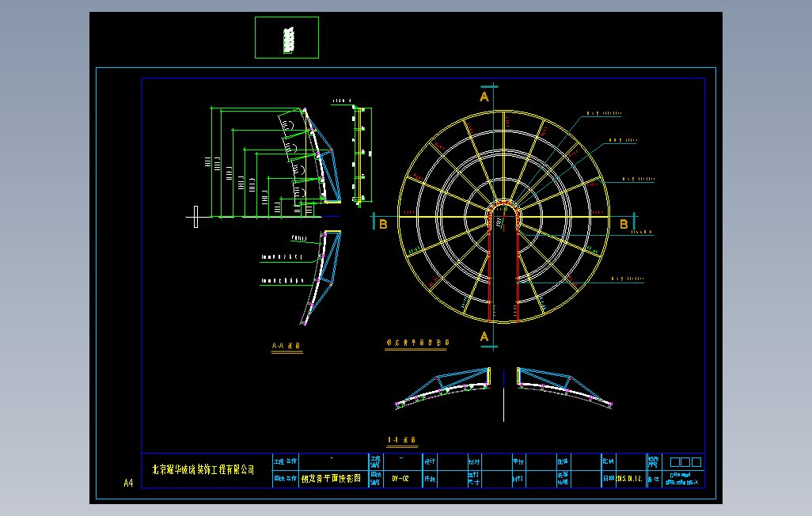Viewport: 812px width, 516px height.
Task: Click the top 'A' section marker
Action: pyautogui.click(x=484, y=97)
